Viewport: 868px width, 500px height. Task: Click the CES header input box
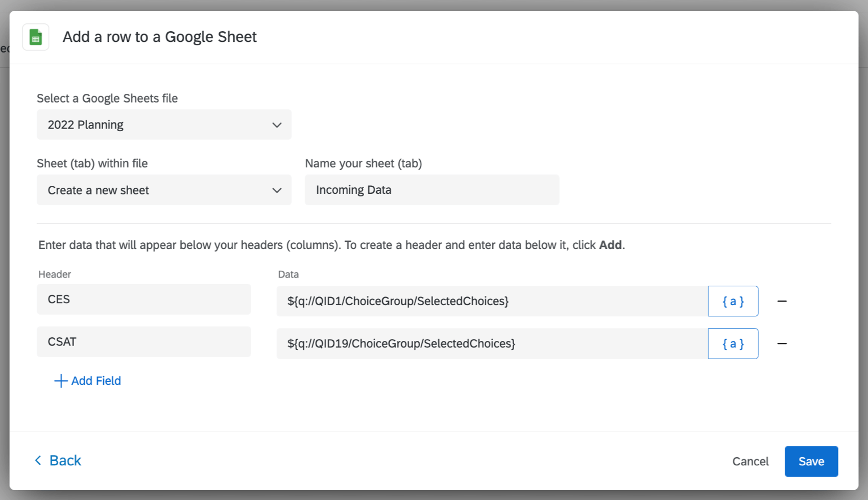143,299
